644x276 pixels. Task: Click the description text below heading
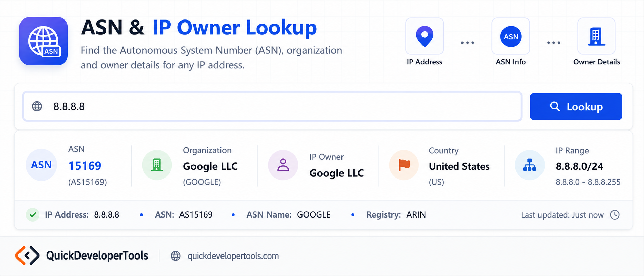point(211,57)
